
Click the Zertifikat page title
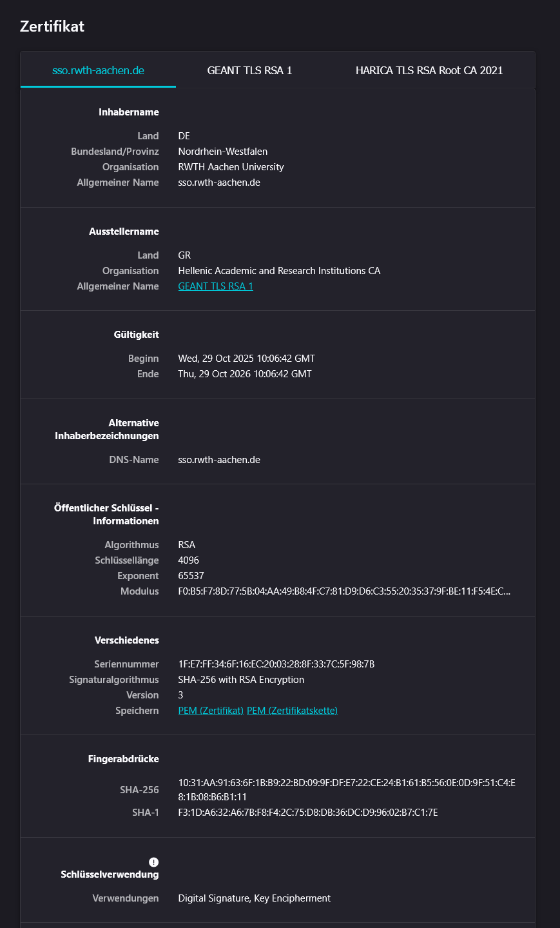52,26
